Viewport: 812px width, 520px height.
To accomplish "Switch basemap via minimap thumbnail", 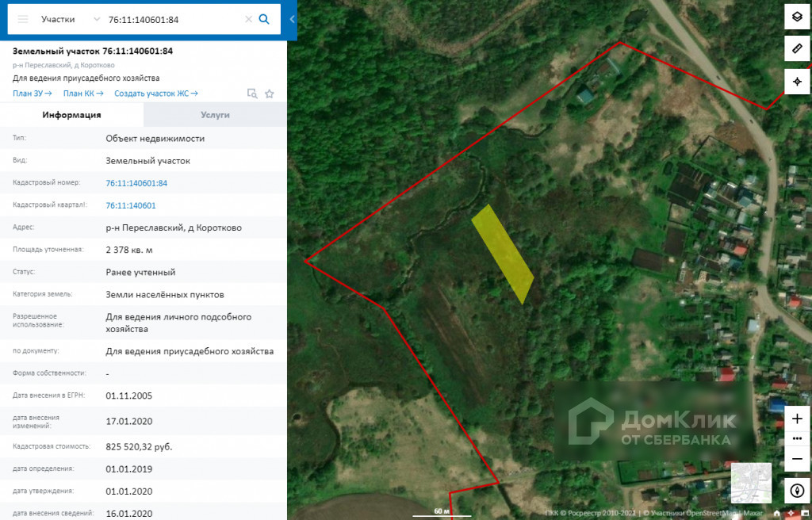I will pyautogui.click(x=751, y=483).
